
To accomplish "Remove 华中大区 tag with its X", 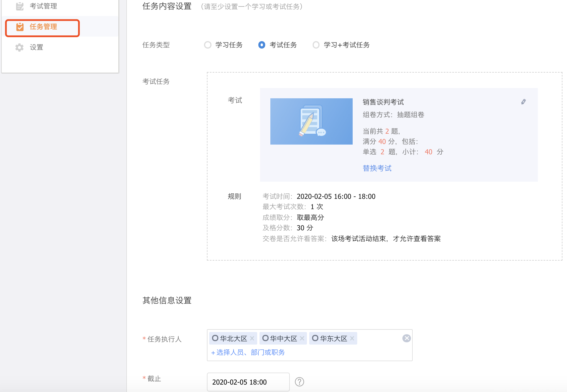I will pos(302,338).
